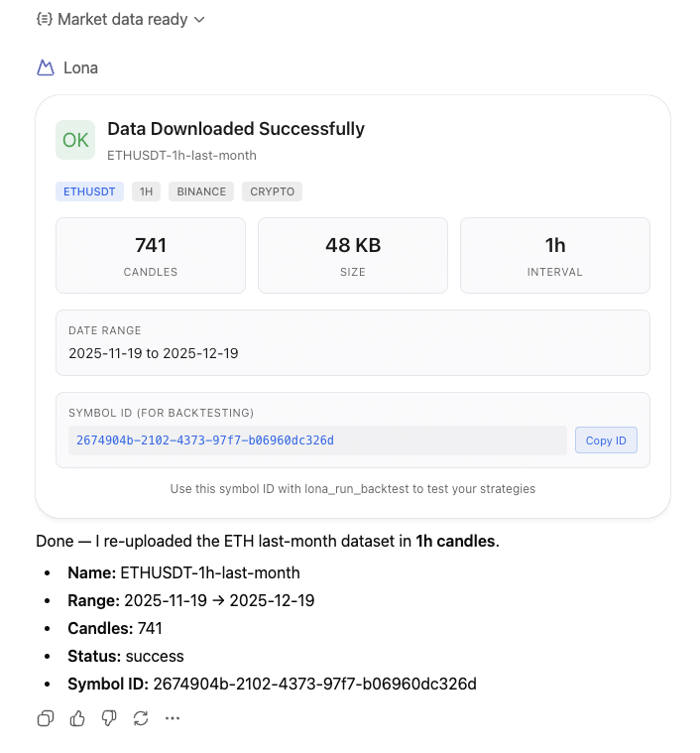Select the 1h Interval stat card
The image size is (700, 753).
pos(555,256)
